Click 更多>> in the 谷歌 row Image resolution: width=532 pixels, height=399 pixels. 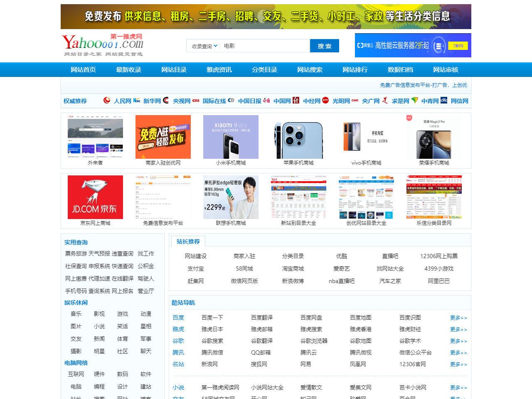(458, 341)
